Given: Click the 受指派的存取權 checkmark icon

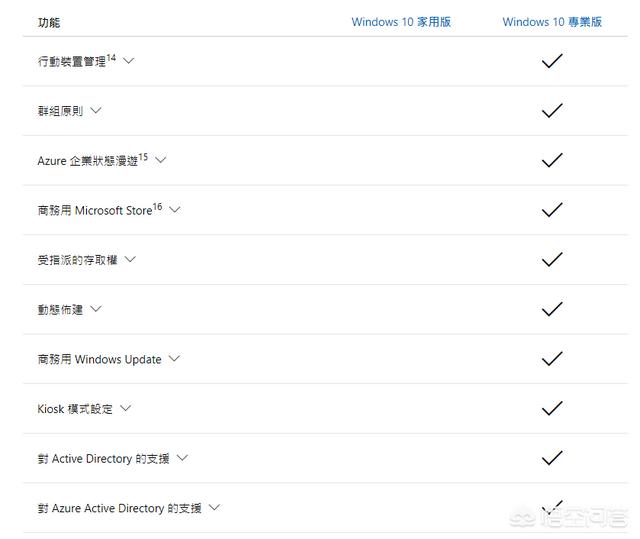Looking at the screenshot, I should 552,259.
